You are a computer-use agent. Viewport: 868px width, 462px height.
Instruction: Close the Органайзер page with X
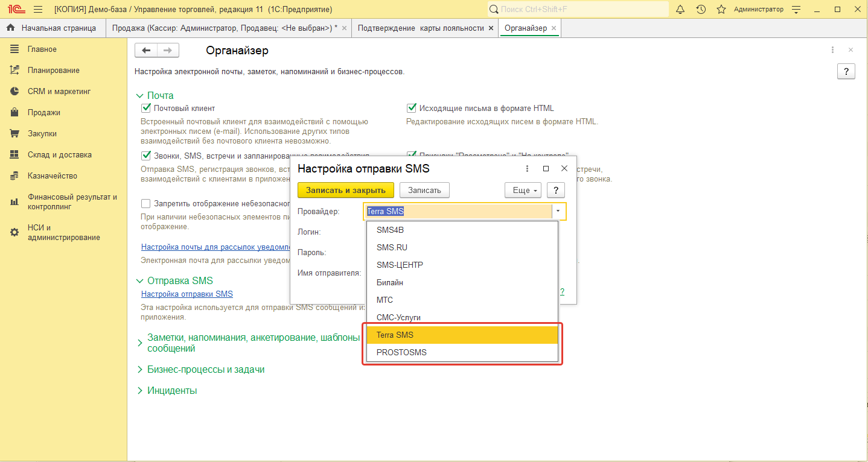pos(850,50)
